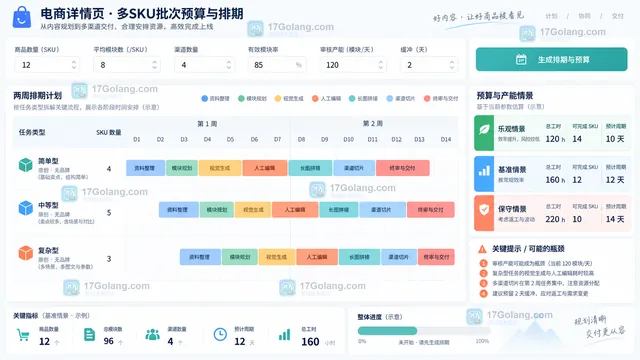The height and width of the screenshot is (360, 640).
Task: Click the calendar icon on the generate button
Action: click(x=521, y=60)
